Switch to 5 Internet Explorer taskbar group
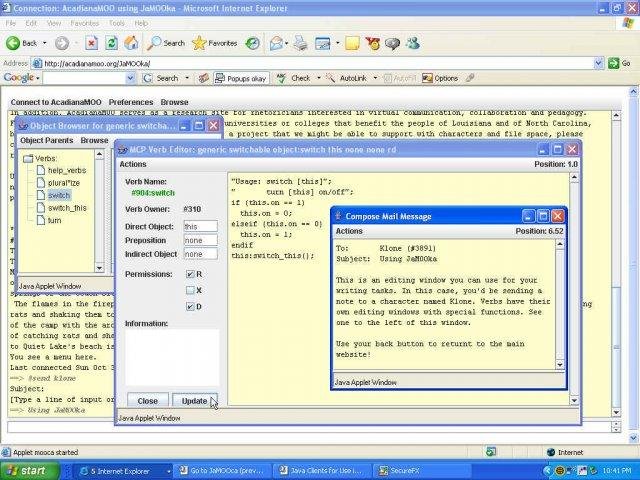The width and height of the screenshot is (640, 480). 122,471
